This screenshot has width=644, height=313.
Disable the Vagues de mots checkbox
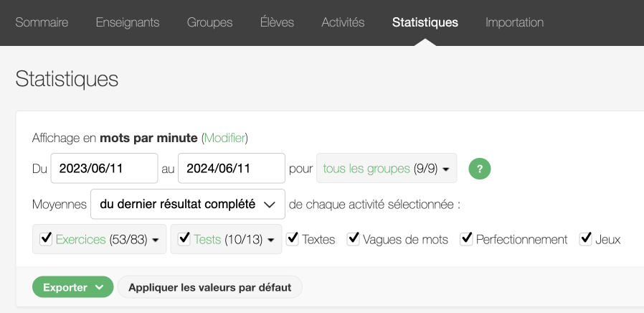[x=354, y=239]
